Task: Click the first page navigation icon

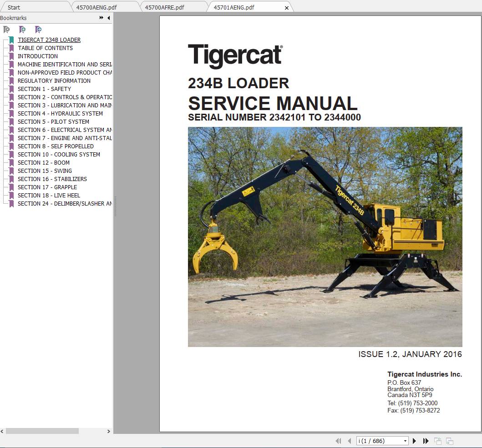Action: pyautogui.click(x=339, y=441)
